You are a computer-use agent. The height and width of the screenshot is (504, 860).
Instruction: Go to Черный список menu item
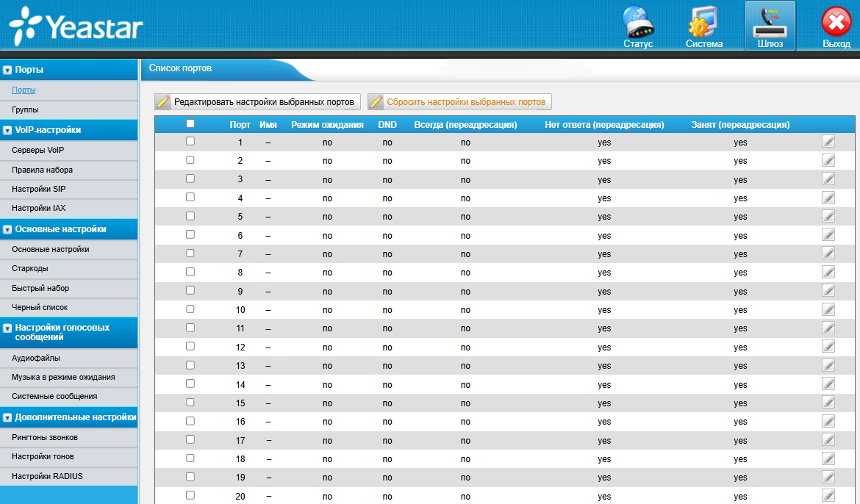[x=40, y=307]
